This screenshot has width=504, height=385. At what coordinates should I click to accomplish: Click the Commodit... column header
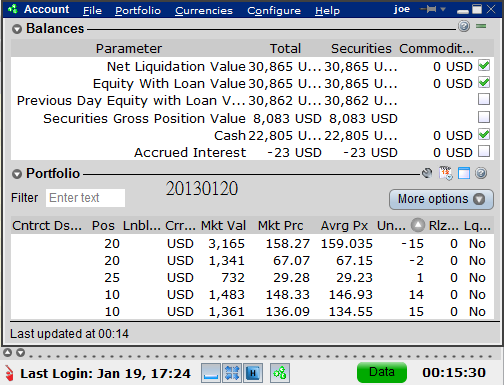[436, 49]
